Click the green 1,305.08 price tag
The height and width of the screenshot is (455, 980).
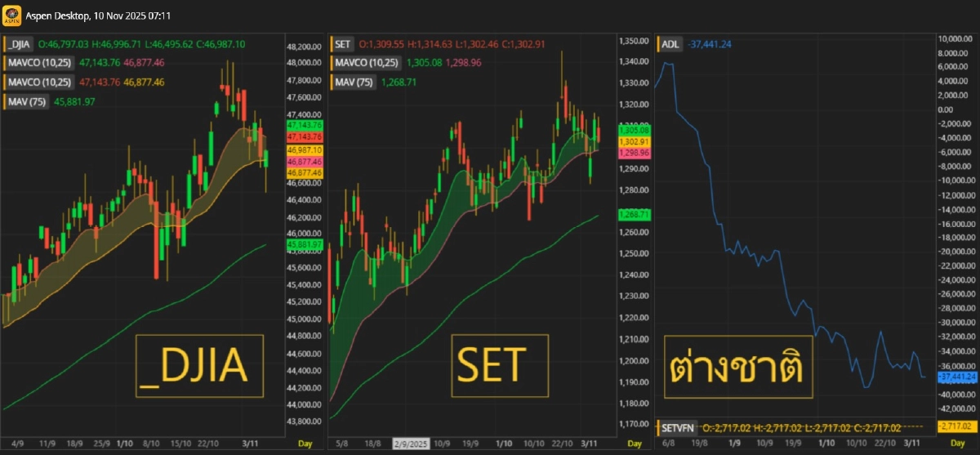click(634, 130)
